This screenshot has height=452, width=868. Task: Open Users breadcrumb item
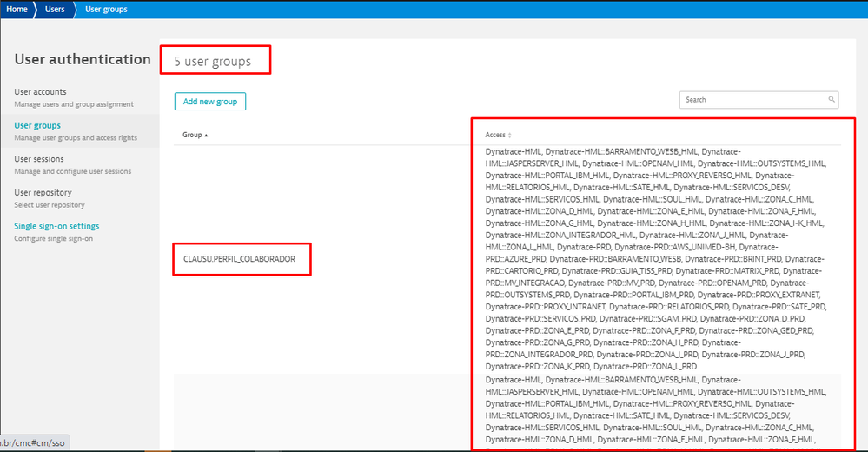56,9
